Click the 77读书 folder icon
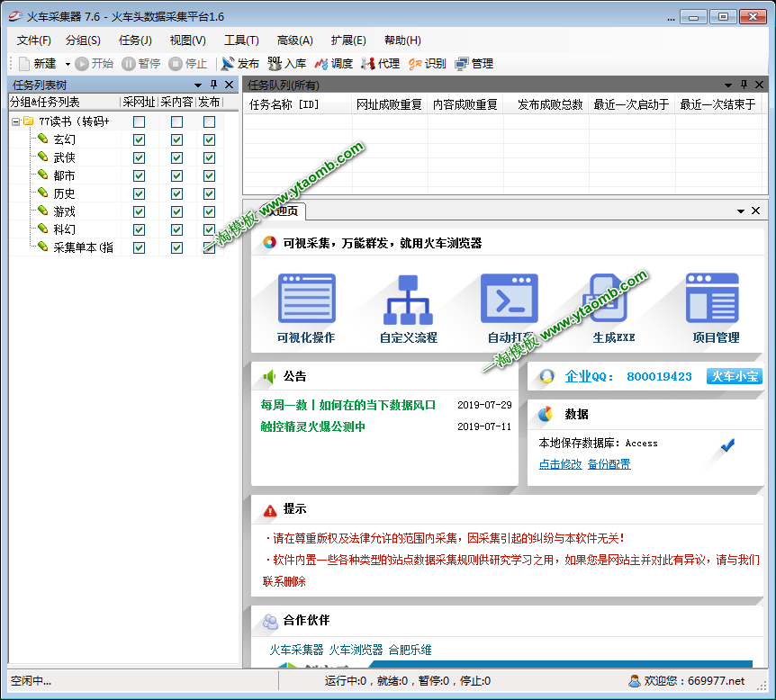 click(29, 121)
